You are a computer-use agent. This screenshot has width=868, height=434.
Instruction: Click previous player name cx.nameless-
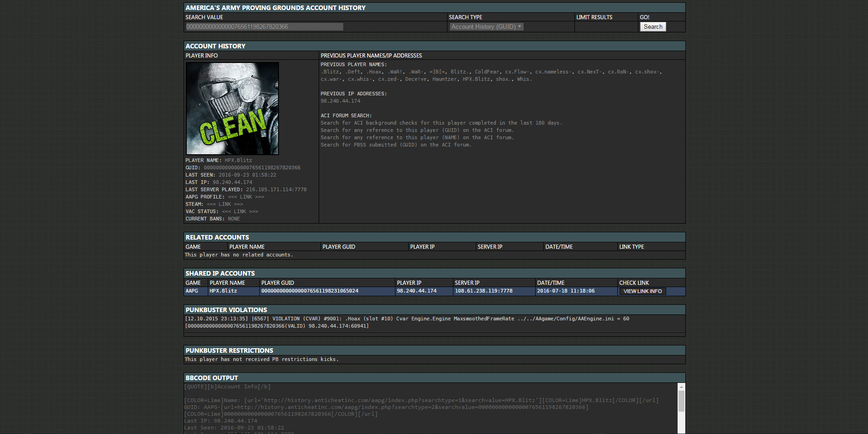554,72
